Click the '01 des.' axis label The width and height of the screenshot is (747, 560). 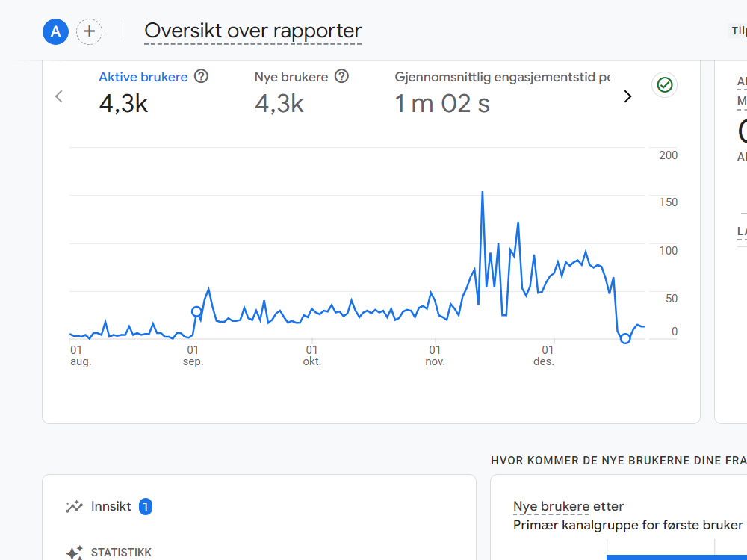tap(544, 355)
